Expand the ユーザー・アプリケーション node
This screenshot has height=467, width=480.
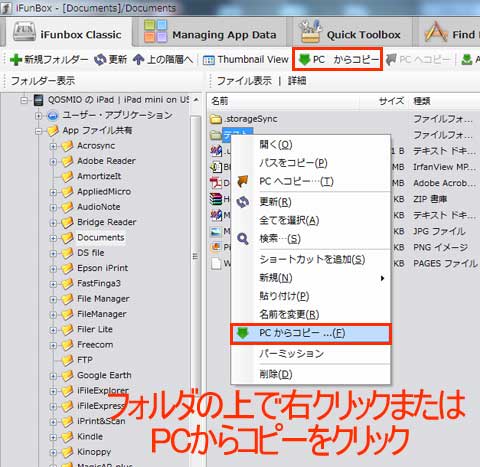pos(39,116)
